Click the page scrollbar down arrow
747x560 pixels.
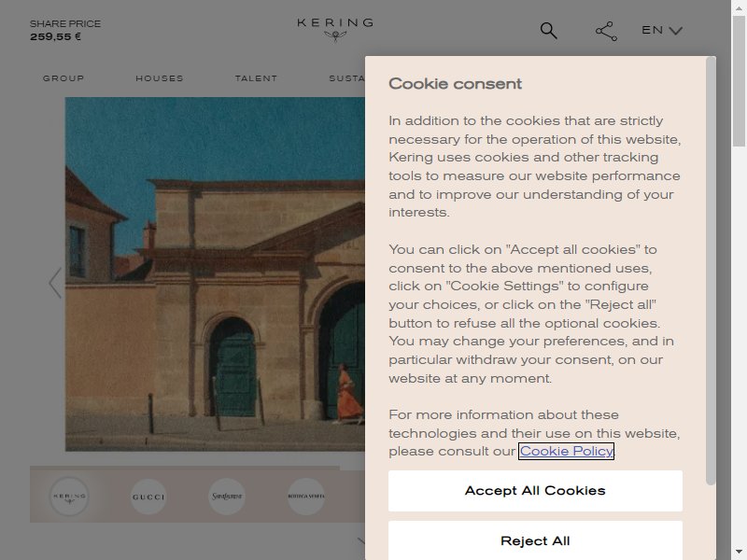tap(739, 553)
